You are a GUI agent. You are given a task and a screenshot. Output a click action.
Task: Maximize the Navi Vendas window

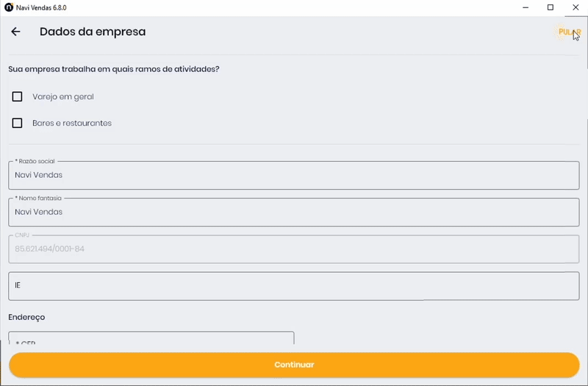(551, 7)
